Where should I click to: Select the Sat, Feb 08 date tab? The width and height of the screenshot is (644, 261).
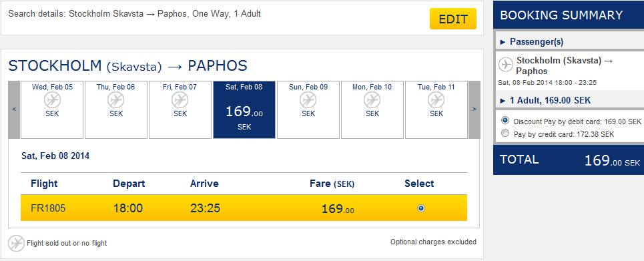(x=244, y=109)
